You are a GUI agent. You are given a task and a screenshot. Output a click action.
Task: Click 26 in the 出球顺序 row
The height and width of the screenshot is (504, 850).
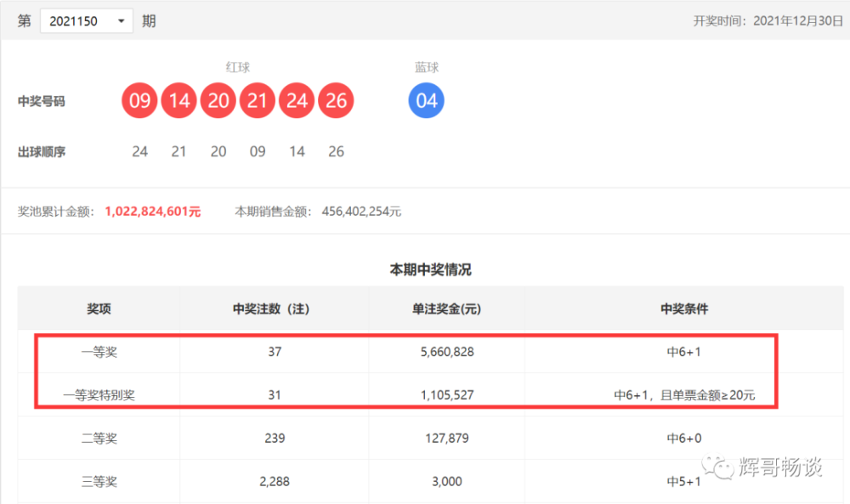[336, 151]
